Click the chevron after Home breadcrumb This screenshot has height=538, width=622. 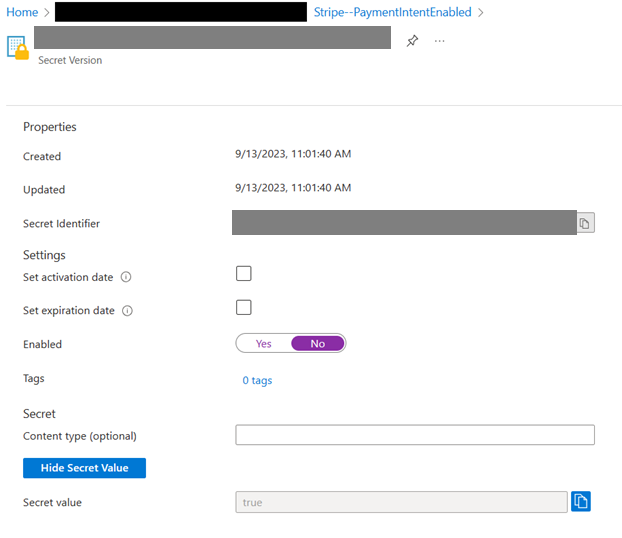(46, 12)
